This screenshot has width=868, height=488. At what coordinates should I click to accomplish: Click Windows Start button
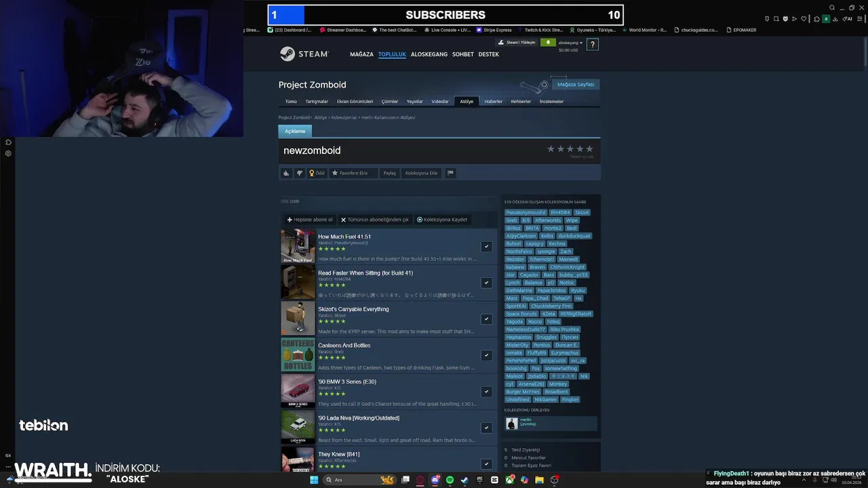[314, 480]
